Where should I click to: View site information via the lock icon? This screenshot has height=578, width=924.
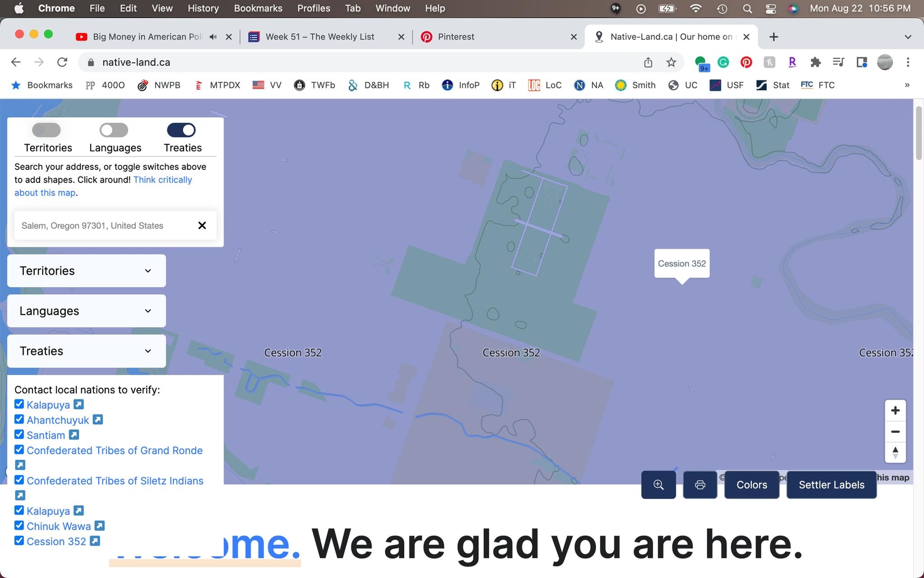90,62
